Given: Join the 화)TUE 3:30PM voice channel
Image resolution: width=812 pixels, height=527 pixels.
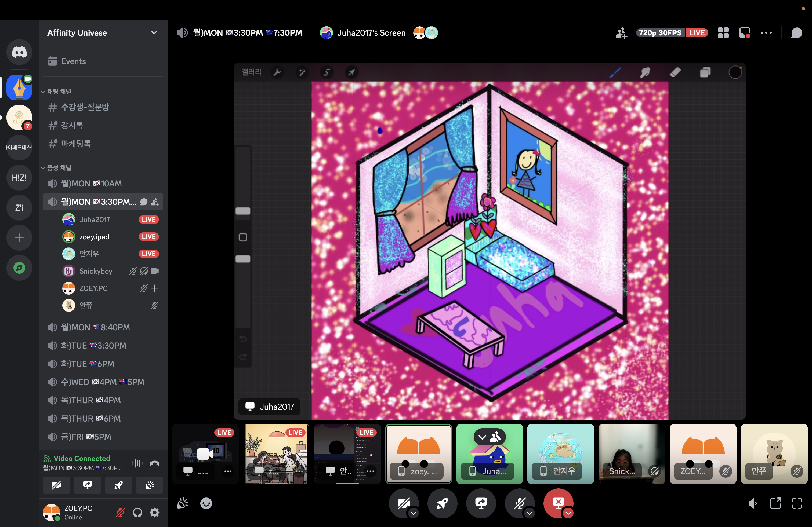Looking at the screenshot, I should 103,346.
